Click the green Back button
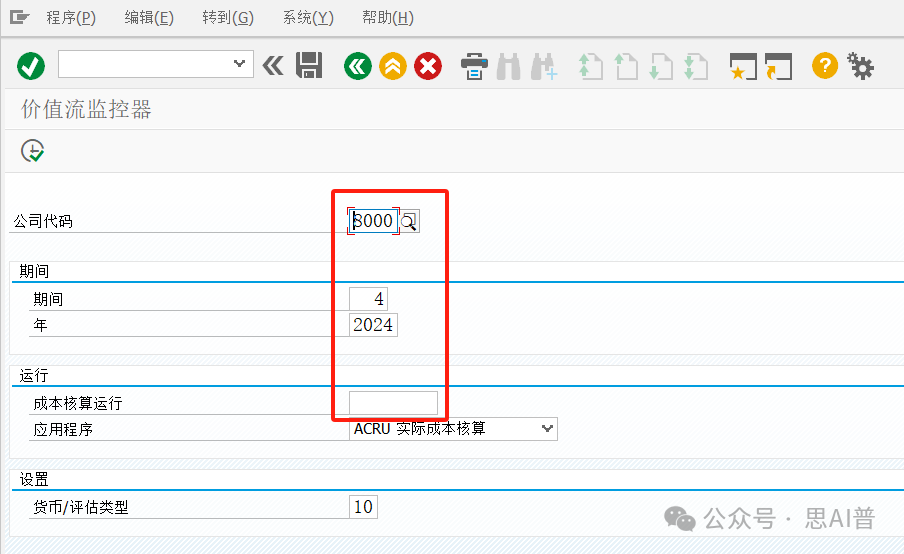904x554 pixels. pos(358,66)
